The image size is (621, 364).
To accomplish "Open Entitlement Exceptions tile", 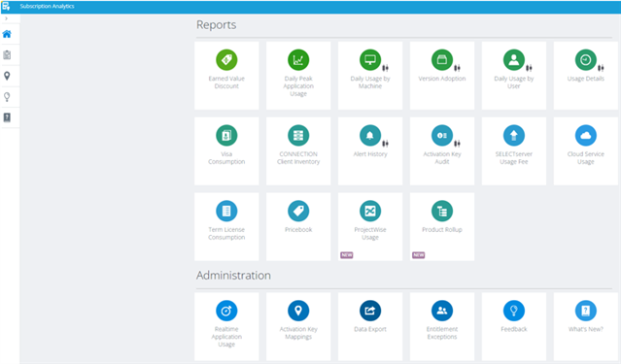I will tap(442, 326).
